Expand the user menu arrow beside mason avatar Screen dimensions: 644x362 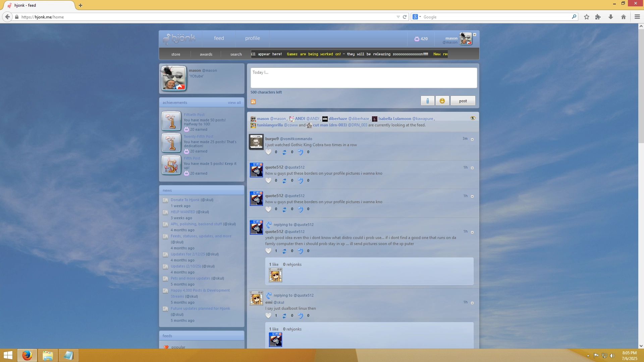coord(475,35)
